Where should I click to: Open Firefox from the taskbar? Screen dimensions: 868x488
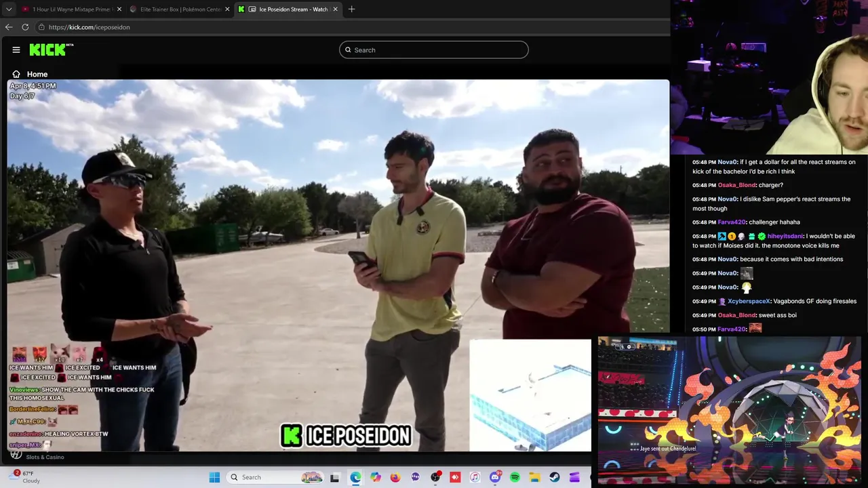(395, 477)
